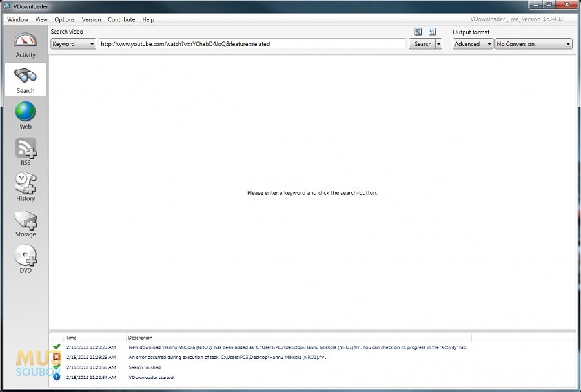The image size is (581, 392).
Task: Open the Advanced output format dropdown
Action: pos(473,44)
